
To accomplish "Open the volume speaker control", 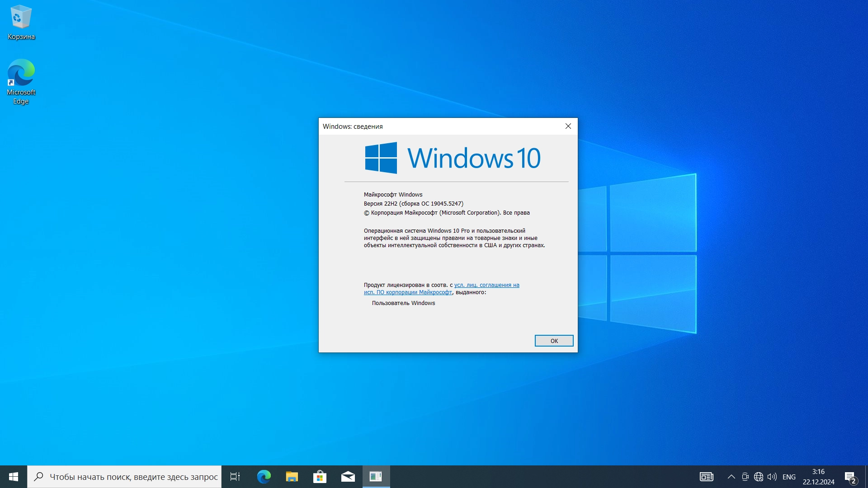I will 772,477.
